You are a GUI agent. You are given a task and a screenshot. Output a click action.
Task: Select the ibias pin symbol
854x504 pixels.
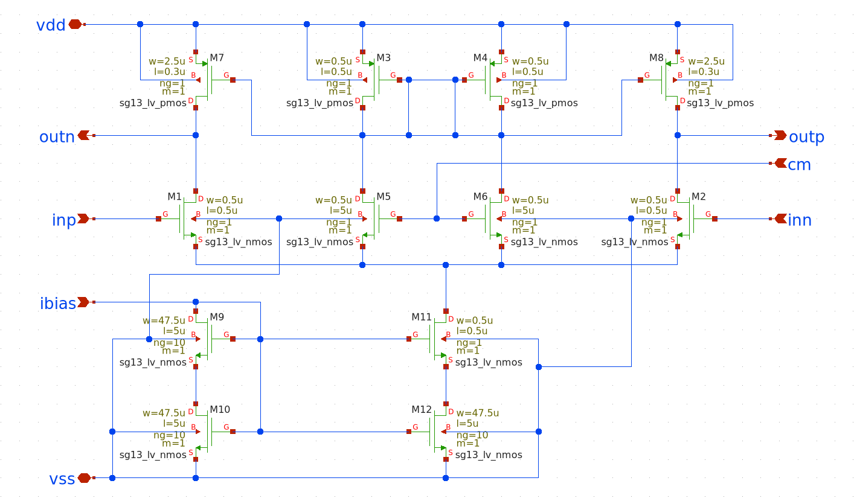(x=83, y=302)
